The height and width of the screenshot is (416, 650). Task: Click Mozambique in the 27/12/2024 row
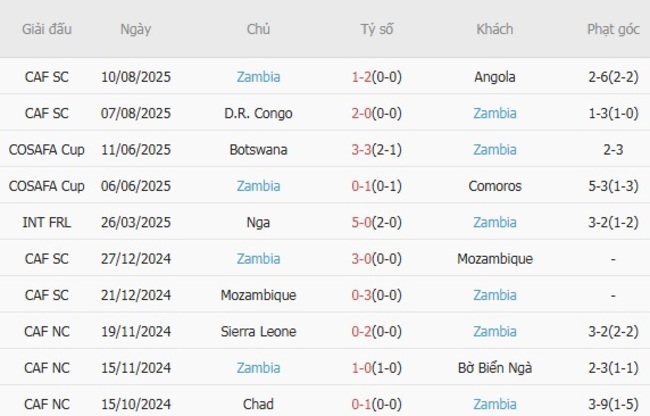click(x=495, y=258)
